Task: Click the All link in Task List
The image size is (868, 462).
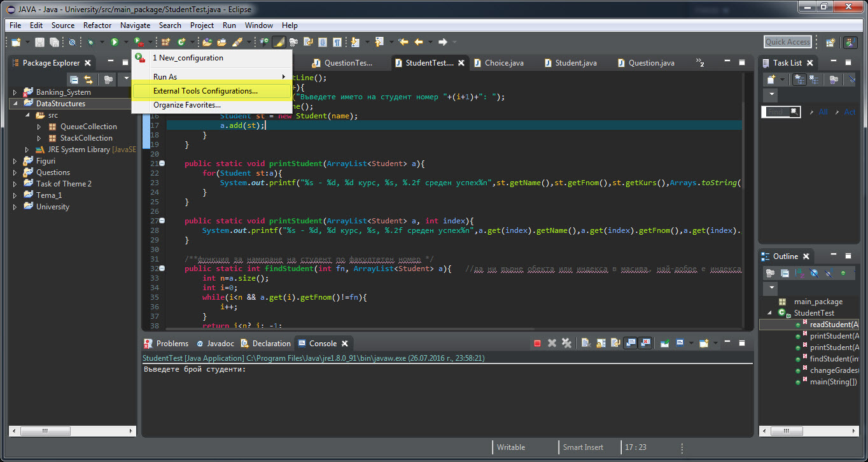Action: (823, 112)
